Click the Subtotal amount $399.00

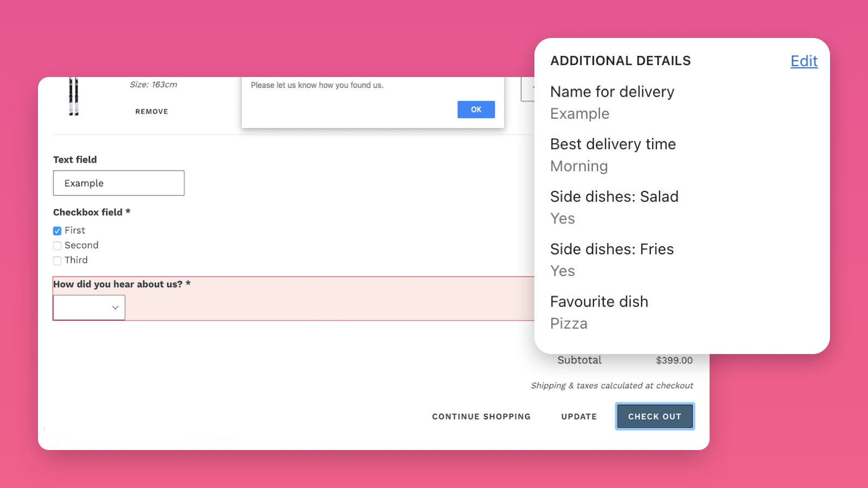click(674, 360)
